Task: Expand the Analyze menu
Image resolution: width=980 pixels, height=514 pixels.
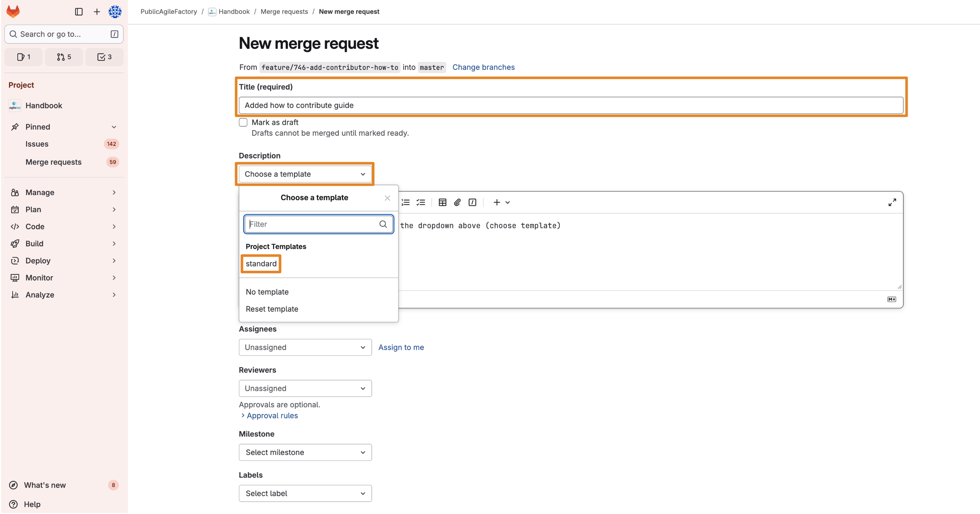Action: coord(64,295)
